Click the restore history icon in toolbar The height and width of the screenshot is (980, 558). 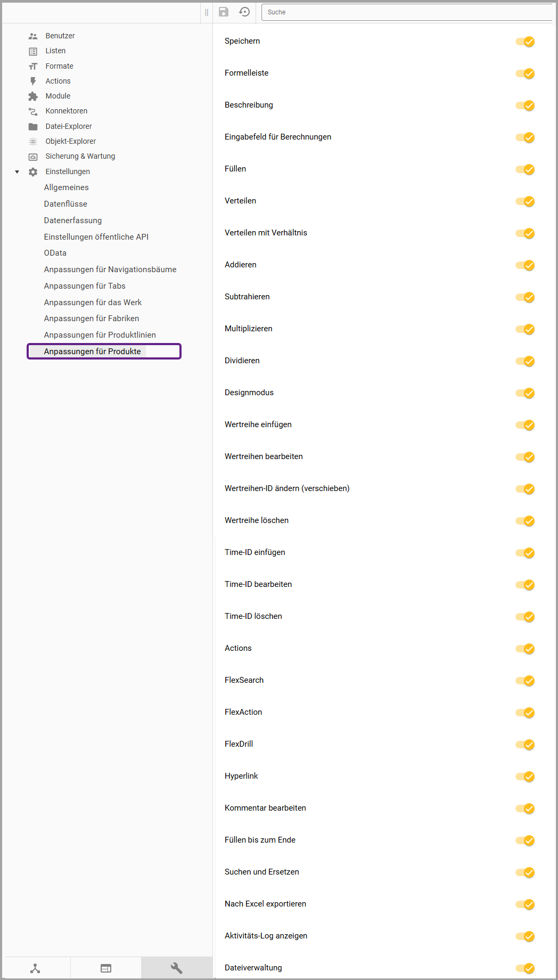coord(244,12)
